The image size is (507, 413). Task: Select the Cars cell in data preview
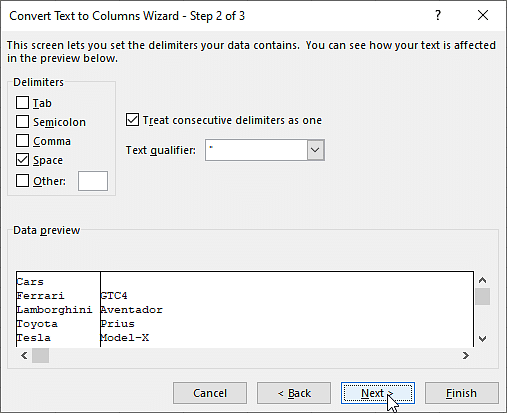(30, 282)
